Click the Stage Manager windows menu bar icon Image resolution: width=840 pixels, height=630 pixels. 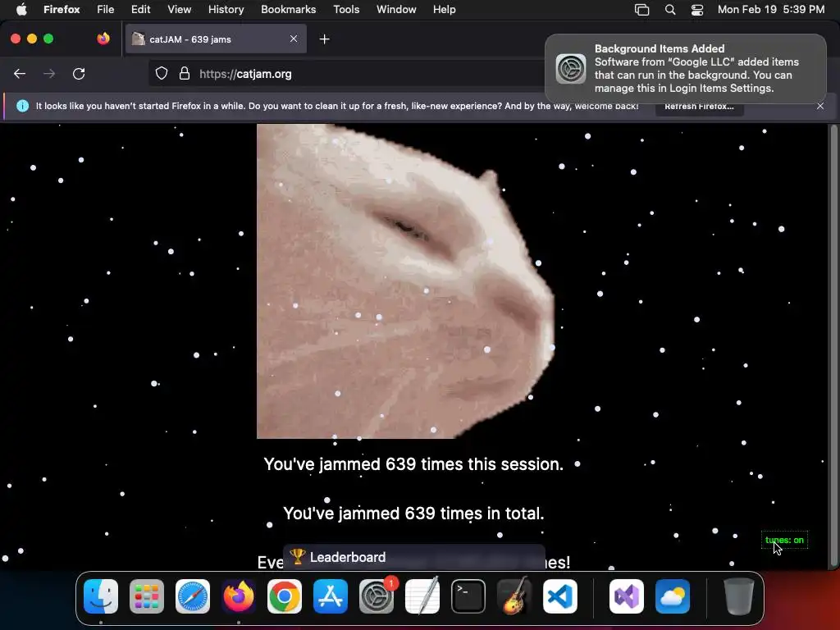[x=641, y=10]
